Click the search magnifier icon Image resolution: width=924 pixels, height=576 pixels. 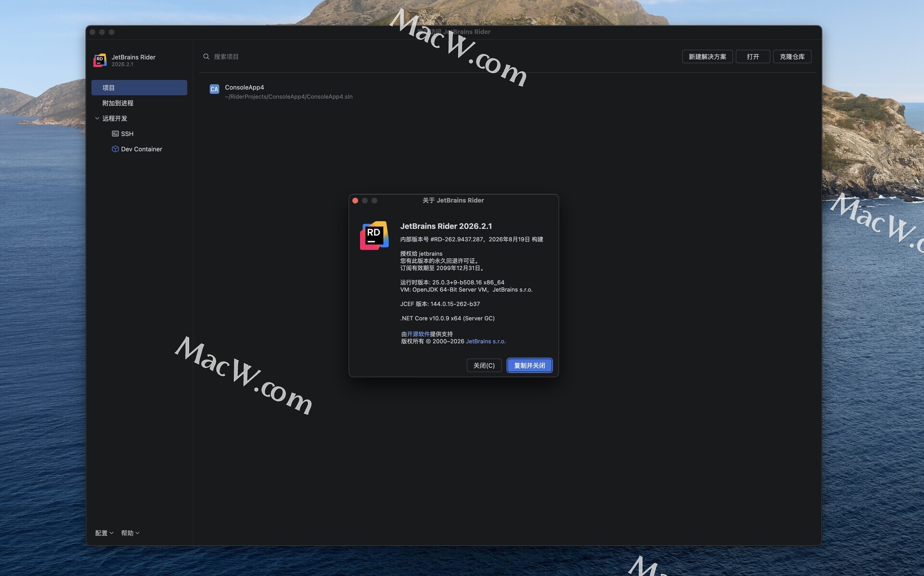pos(206,56)
